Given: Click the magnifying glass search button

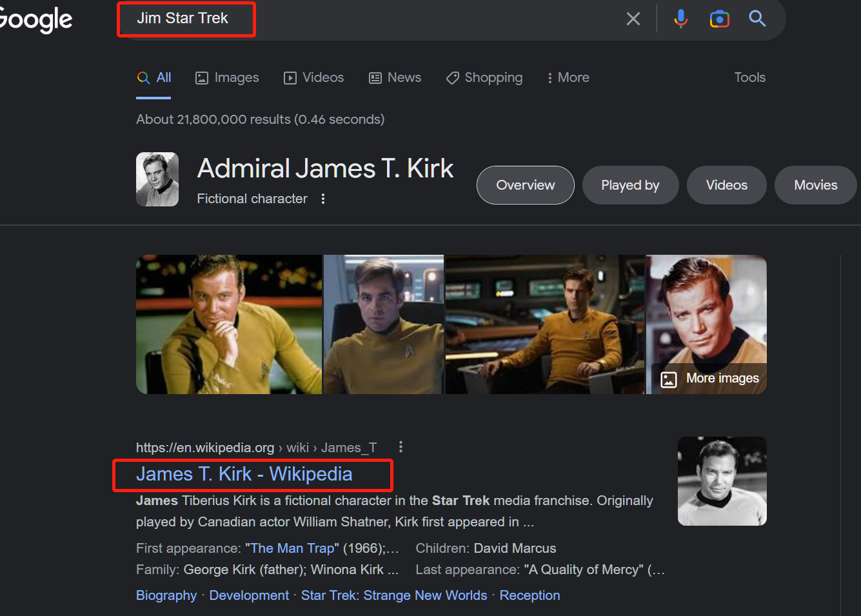Looking at the screenshot, I should click(x=757, y=19).
